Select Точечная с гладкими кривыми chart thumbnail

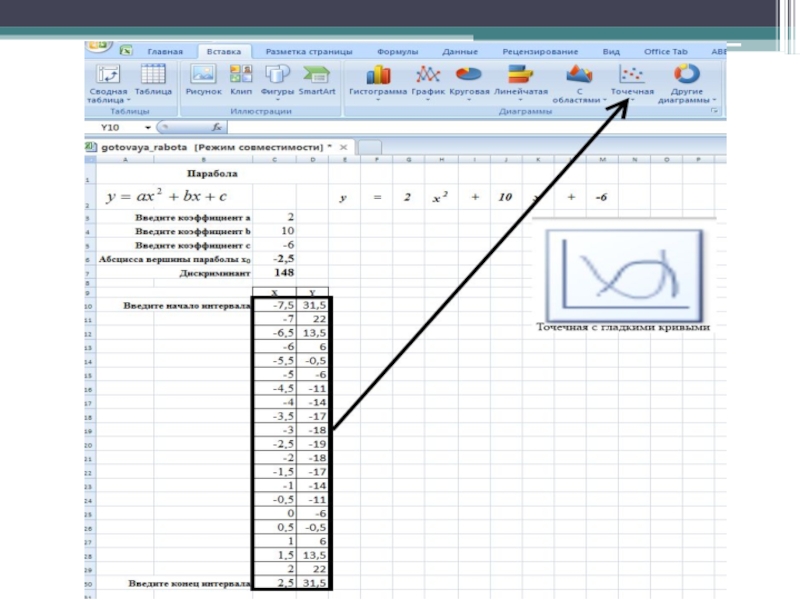pyautogui.click(x=623, y=275)
